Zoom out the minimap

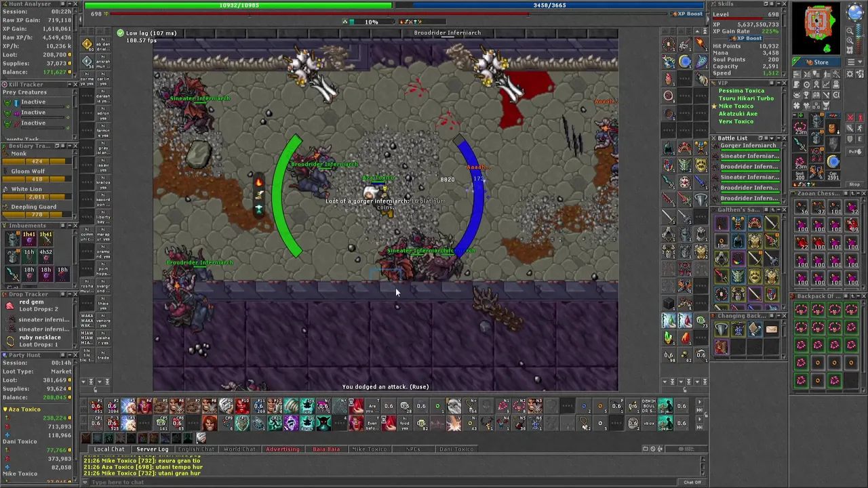pyautogui.click(x=850, y=31)
